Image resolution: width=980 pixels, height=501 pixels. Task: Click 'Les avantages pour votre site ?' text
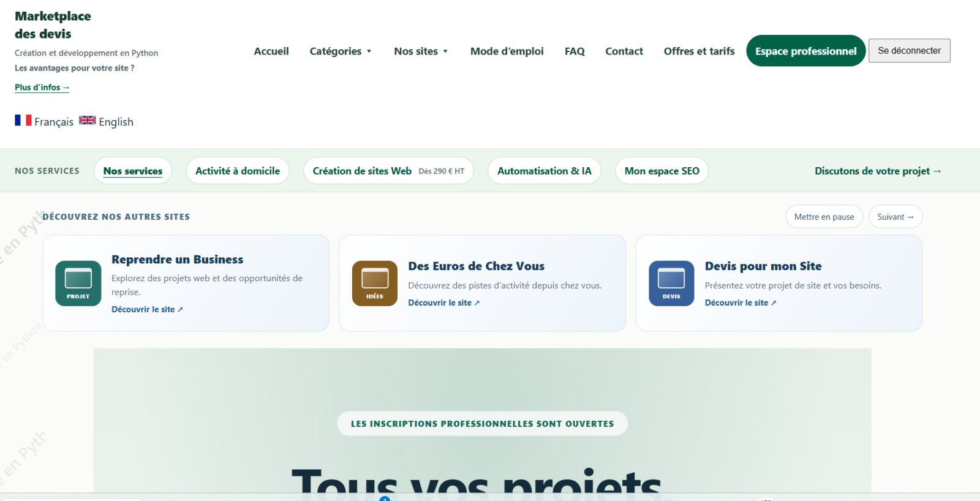(x=75, y=68)
